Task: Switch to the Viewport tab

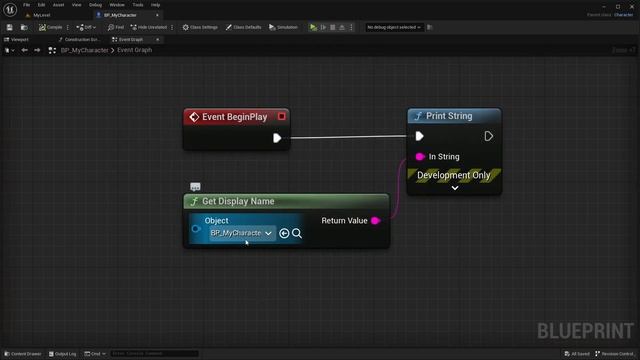Action: pyautogui.click(x=17, y=40)
